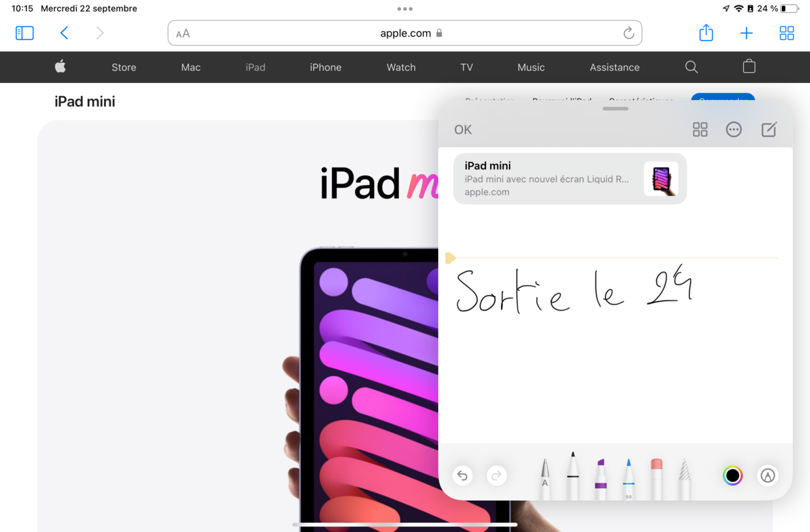Tap the home indicator bar at the bottom

[x=405, y=525]
